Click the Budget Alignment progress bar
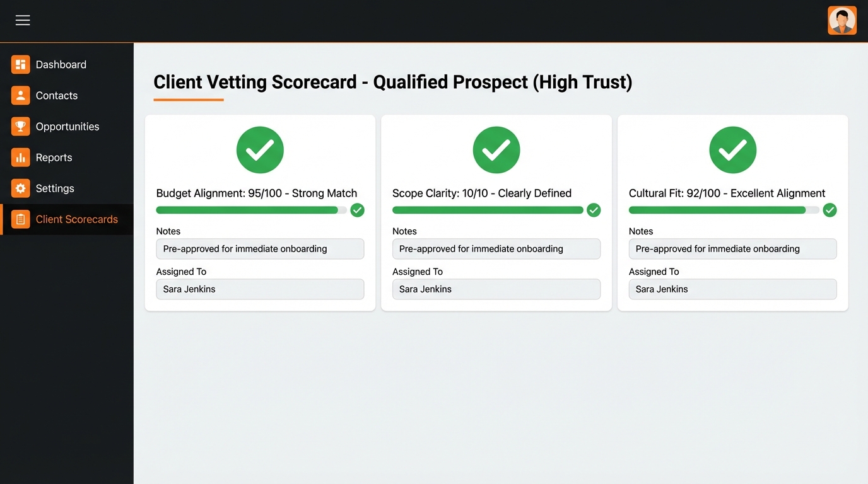 point(251,210)
